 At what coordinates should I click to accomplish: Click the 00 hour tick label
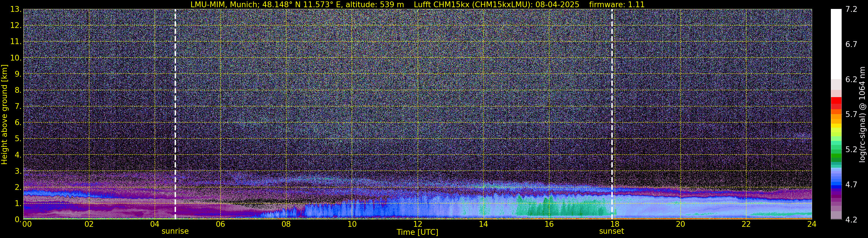pyautogui.click(x=27, y=224)
